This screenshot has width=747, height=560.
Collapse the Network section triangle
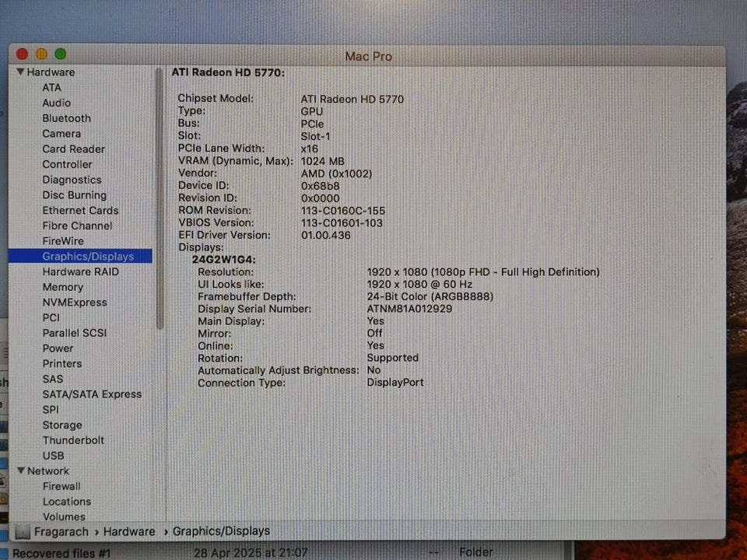pyautogui.click(x=21, y=471)
